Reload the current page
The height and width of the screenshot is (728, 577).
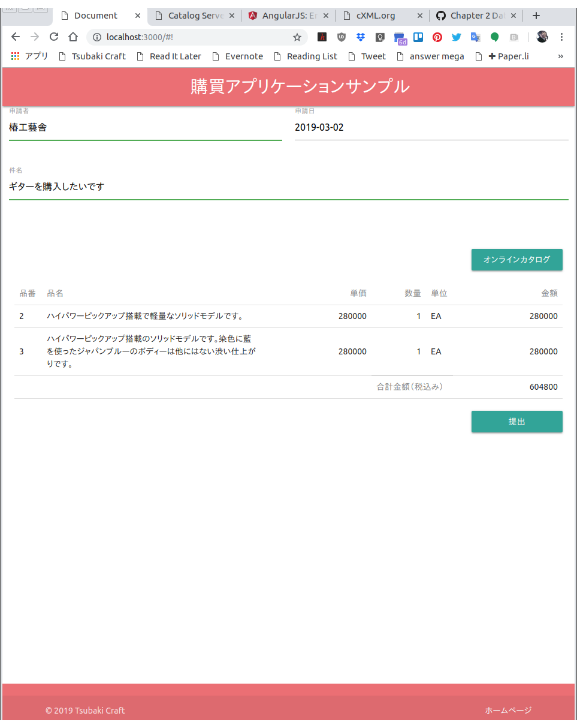coord(54,37)
